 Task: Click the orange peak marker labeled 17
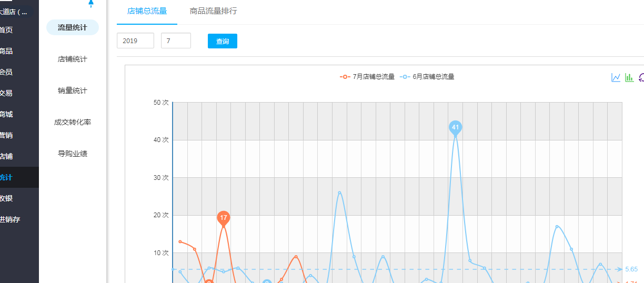[x=224, y=218]
